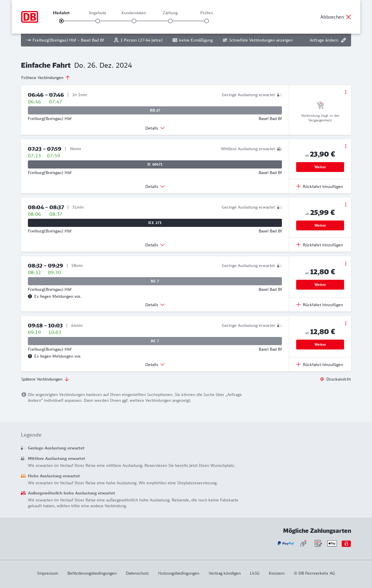Expand Details for the ICE 271 connection

point(155,245)
